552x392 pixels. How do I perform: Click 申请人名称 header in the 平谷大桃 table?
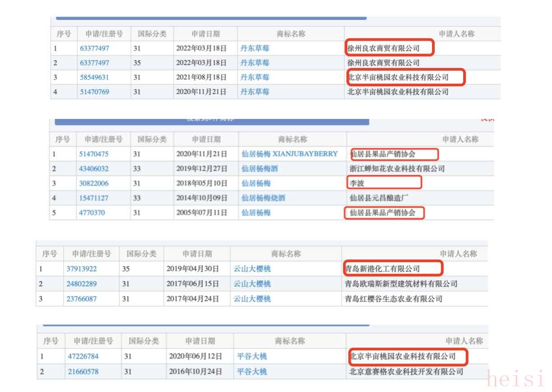click(x=465, y=341)
